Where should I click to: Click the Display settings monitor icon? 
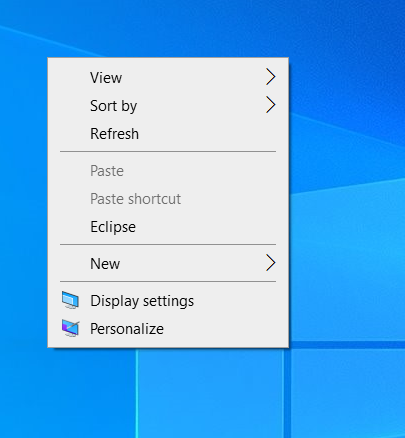point(70,300)
